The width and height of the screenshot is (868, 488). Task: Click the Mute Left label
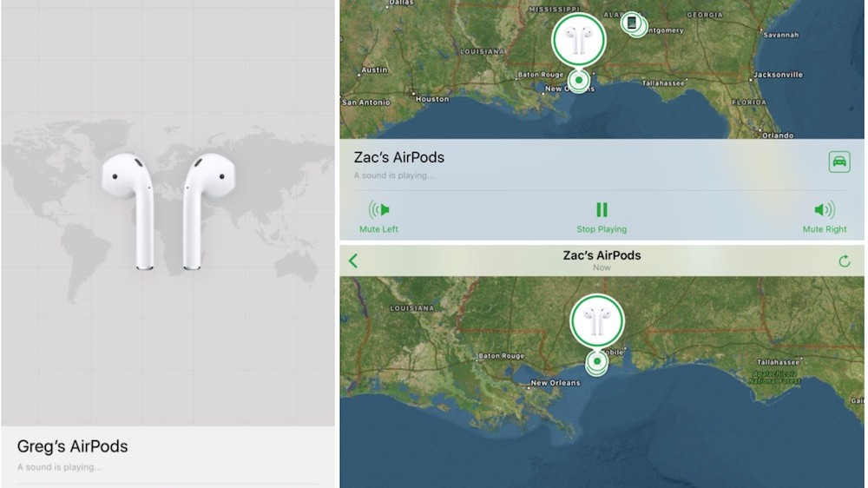[x=378, y=229]
